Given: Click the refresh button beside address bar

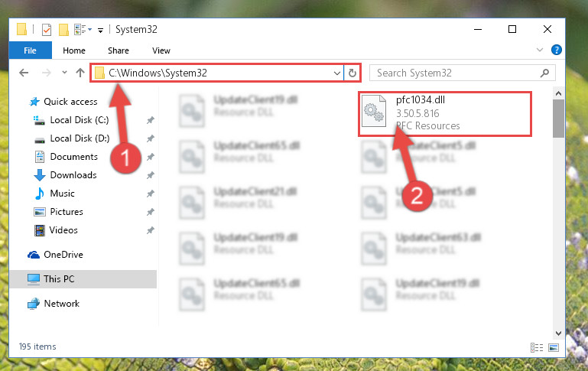Looking at the screenshot, I should 352,73.
